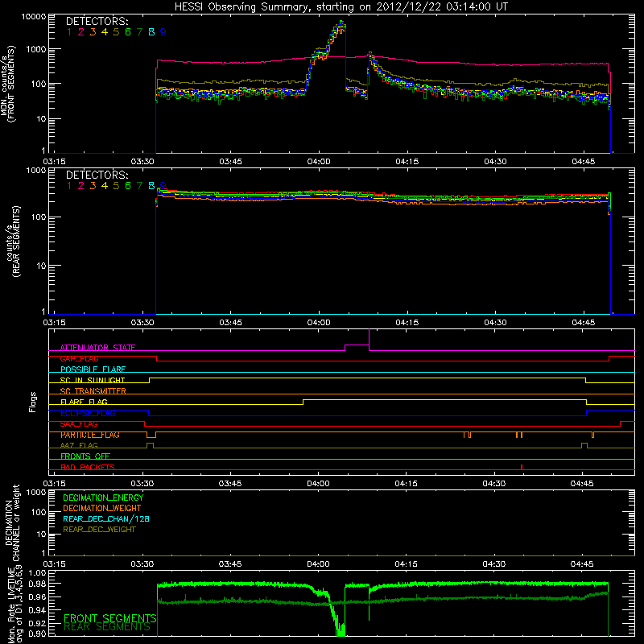
Task: Click the 04:00 time label under front segments plot
Action: coord(318,162)
